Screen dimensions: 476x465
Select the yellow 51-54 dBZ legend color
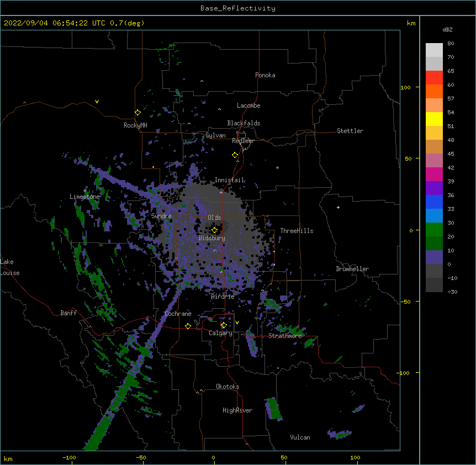pos(434,119)
